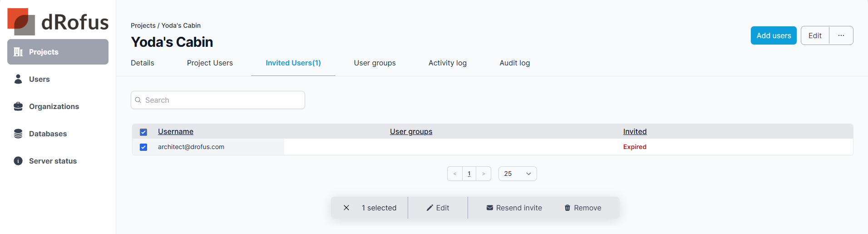This screenshot has width=868, height=234.
Task: Click the Resend invite envelope button
Action: click(x=514, y=208)
